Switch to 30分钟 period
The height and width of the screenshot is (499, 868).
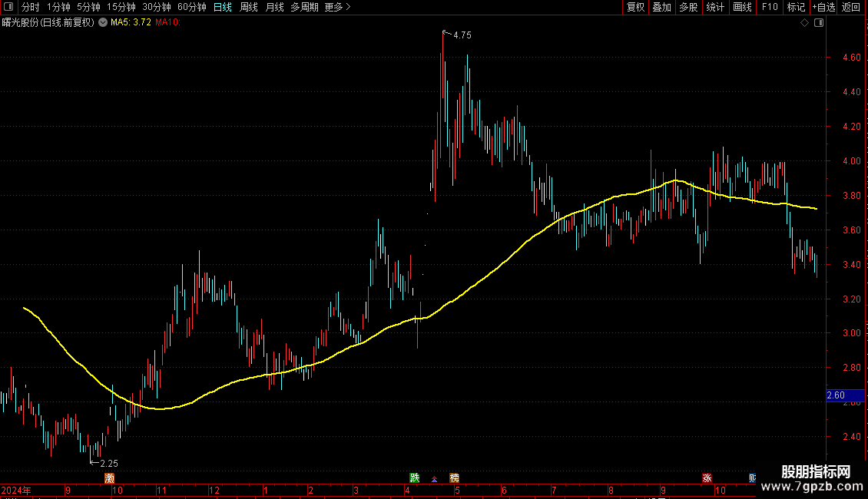157,7
